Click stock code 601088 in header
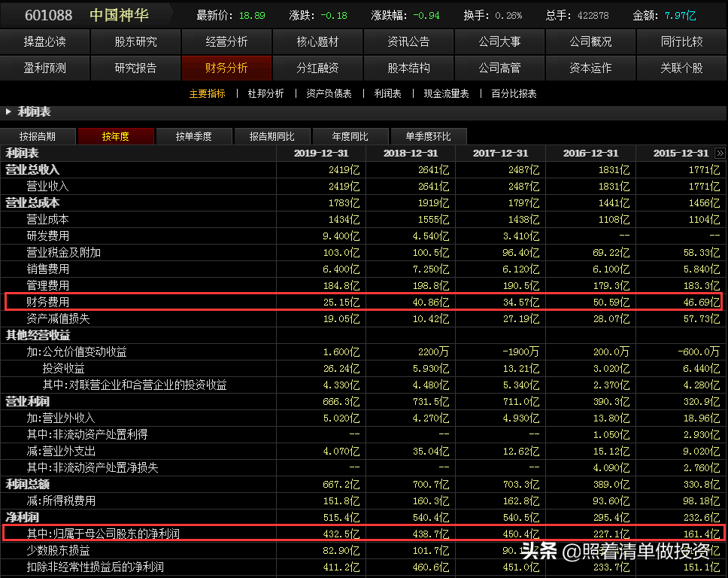The height and width of the screenshot is (578, 728). pos(48,15)
